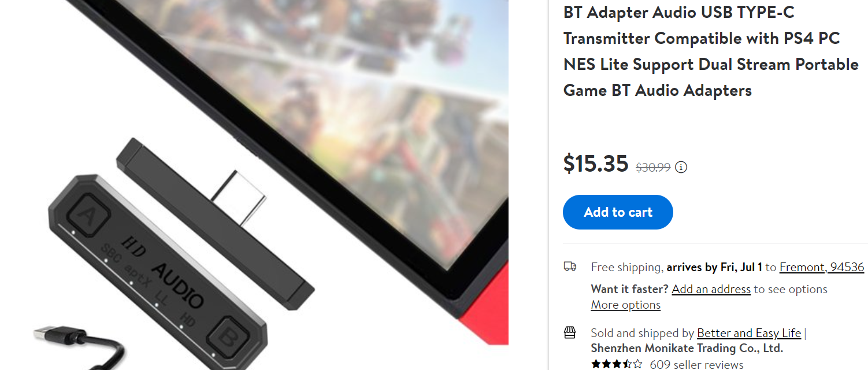The image size is (868, 370).
Task: Click the storefront icon beside Sold and shipped
Action: tap(570, 332)
